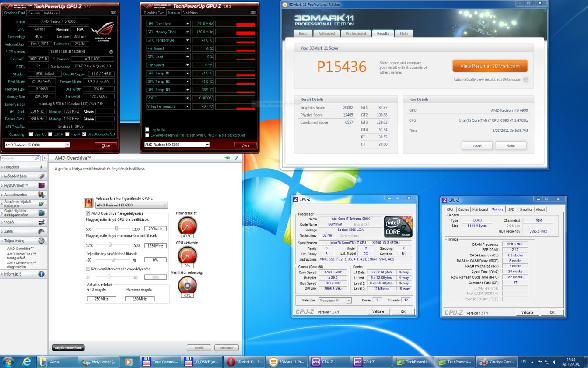Toggle the PhysX checkbox in GPU-Z
The height and width of the screenshot is (368, 588).
66,134
